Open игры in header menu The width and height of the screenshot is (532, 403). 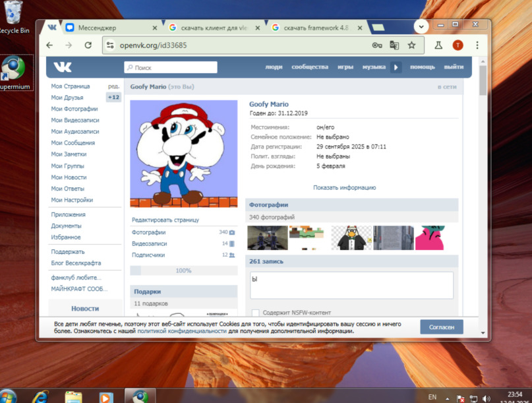coord(345,67)
